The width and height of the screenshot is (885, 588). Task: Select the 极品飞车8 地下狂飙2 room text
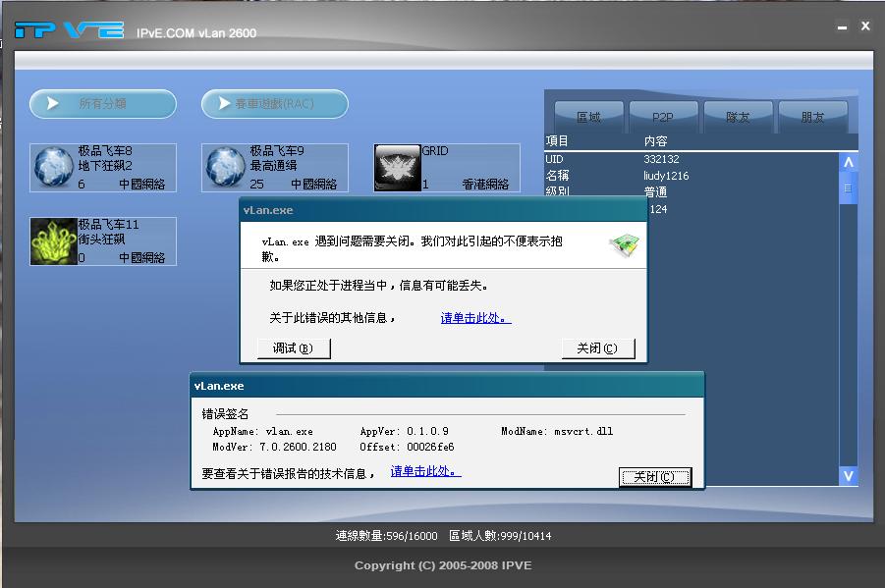[122, 167]
